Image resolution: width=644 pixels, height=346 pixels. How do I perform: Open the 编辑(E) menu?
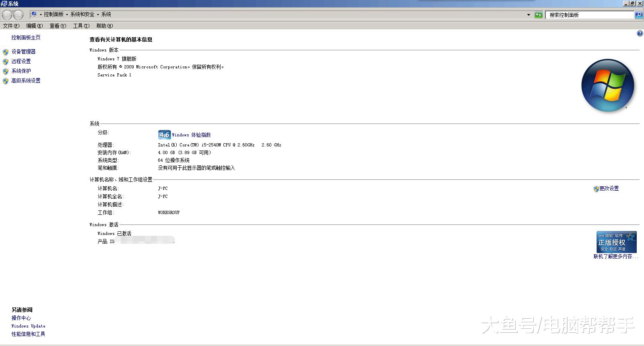tap(35, 26)
